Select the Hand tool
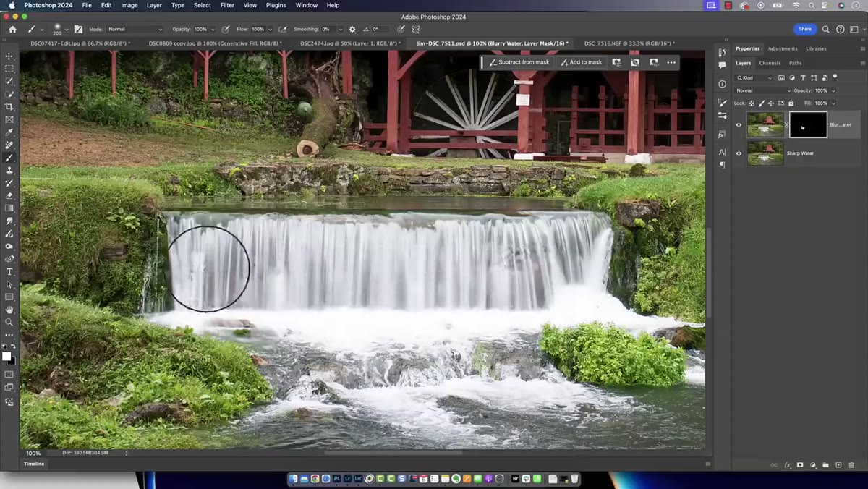The height and width of the screenshot is (489, 868). pyautogui.click(x=9, y=310)
